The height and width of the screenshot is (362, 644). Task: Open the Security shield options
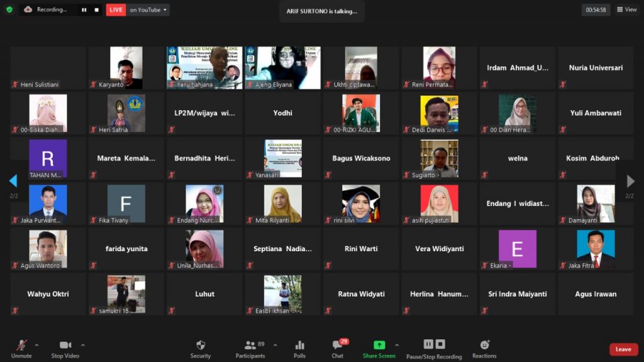(x=200, y=348)
